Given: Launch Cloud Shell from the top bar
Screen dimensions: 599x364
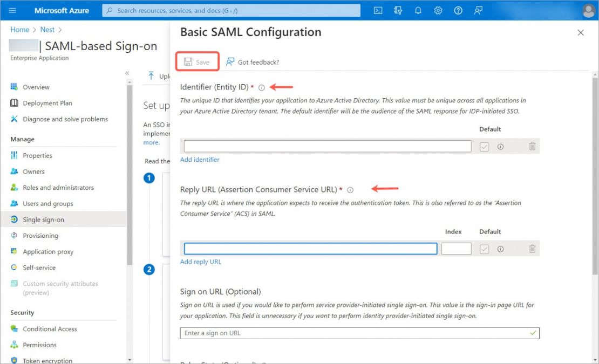Looking at the screenshot, I should point(378,10).
